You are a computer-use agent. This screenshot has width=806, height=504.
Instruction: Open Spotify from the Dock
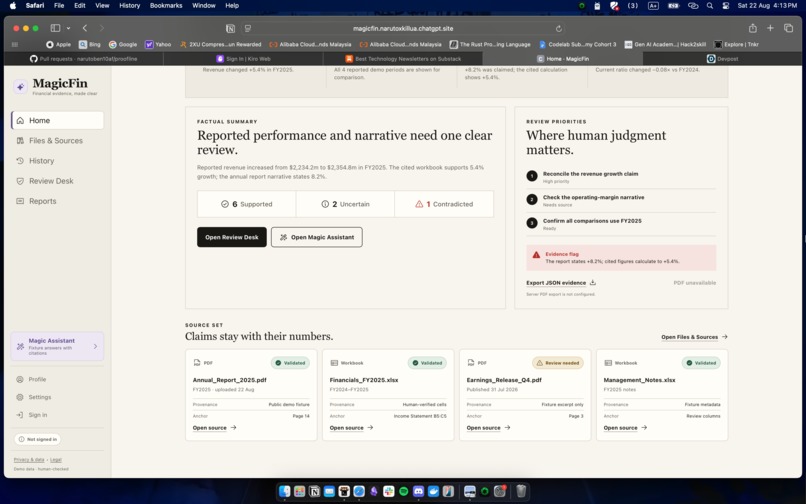point(404,492)
